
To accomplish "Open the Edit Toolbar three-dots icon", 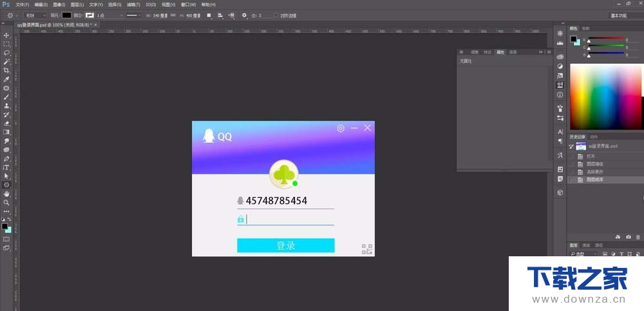I will tap(6, 211).
